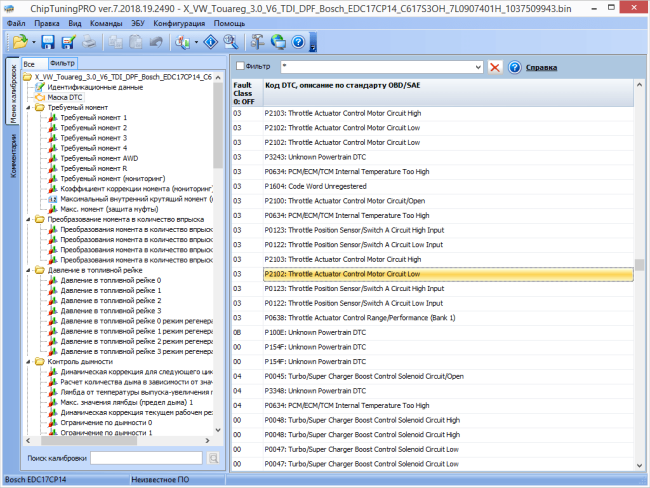Click the copy toolbar icon
The height and width of the screenshot is (488, 650).
pos(115,42)
